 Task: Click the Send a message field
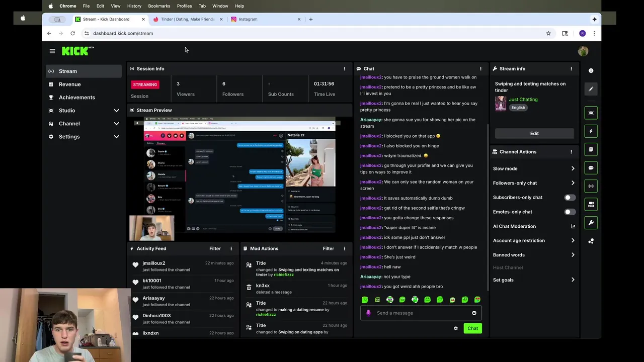coord(421,313)
